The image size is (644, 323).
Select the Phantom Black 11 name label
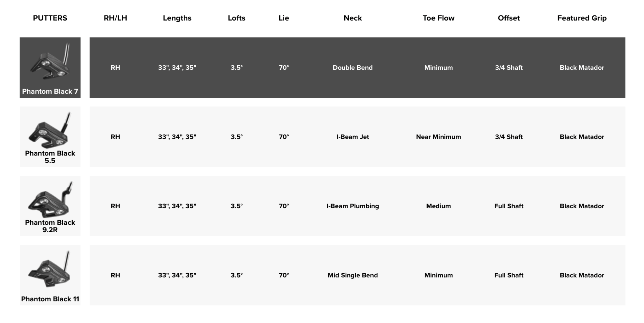(x=50, y=299)
